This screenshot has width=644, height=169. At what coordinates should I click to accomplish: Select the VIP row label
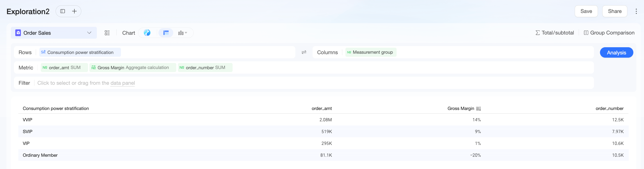click(26, 143)
